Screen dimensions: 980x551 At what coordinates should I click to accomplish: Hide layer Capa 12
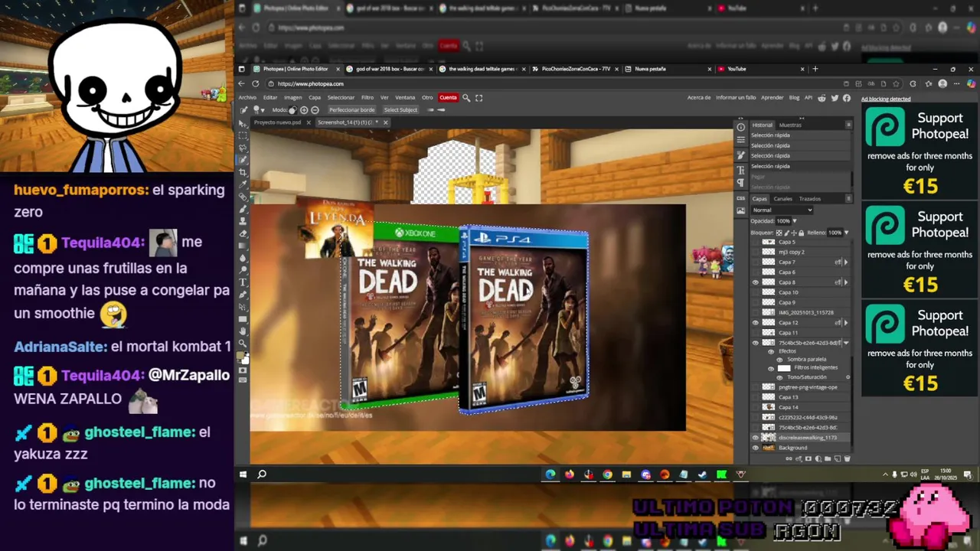[756, 322]
